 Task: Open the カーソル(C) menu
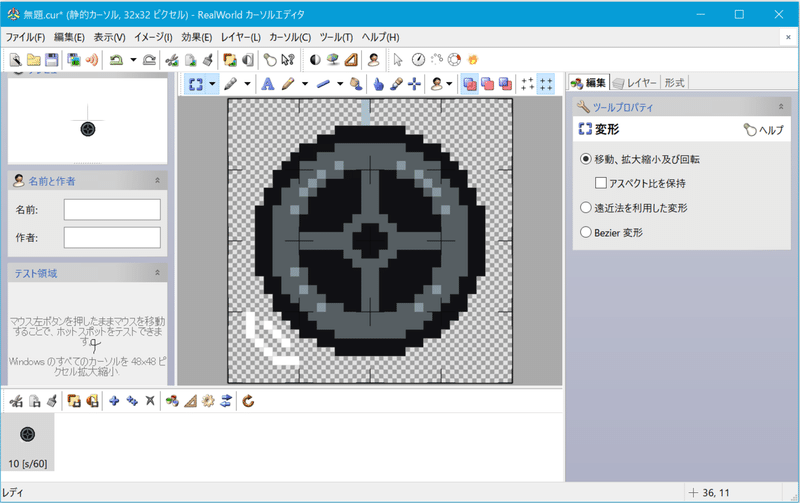pyautogui.click(x=290, y=37)
